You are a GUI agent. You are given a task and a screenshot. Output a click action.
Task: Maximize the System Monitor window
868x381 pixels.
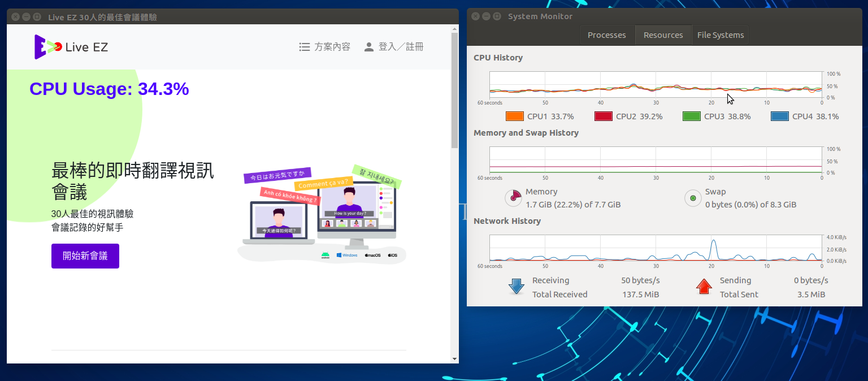(497, 16)
